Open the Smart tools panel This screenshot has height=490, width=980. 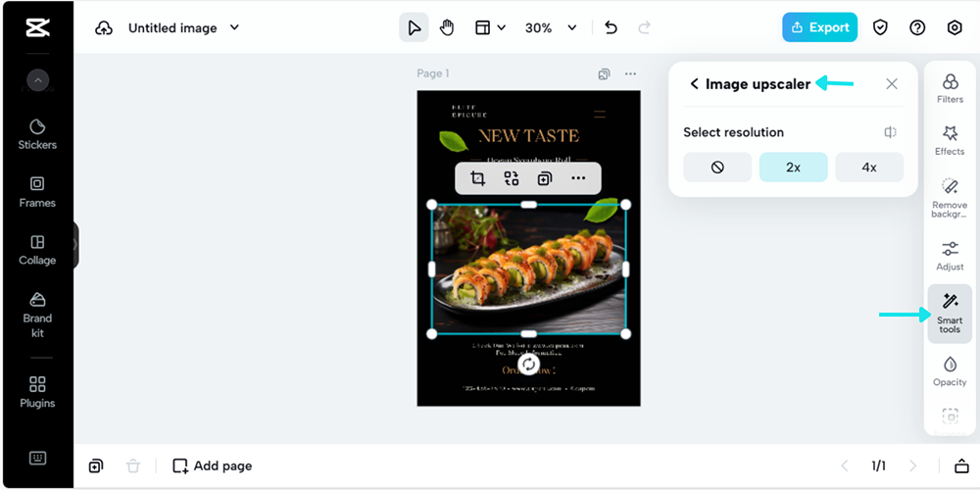(x=950, y=314)
